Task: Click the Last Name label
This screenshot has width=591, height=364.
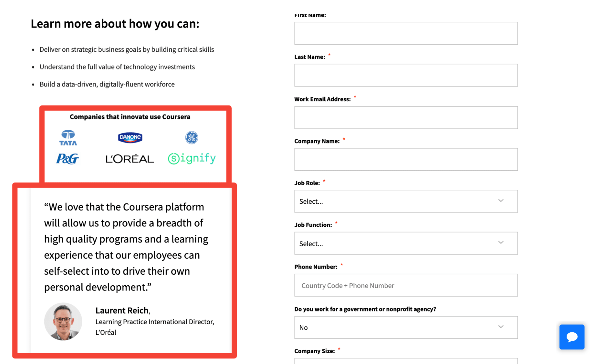Action: (309, 57)
